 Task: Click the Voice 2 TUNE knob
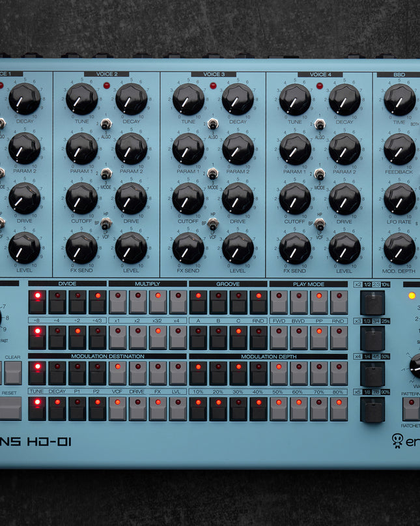point(82,99)
